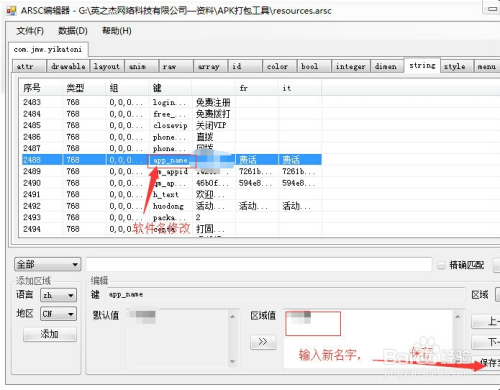500x390 pixels.
Task: Click the 默认值 text box
Action: tap(178, 339)
